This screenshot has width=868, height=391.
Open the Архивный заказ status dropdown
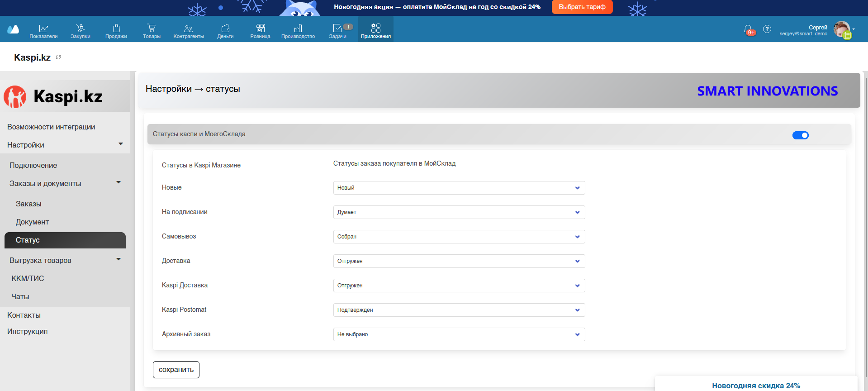coord(459,334)
